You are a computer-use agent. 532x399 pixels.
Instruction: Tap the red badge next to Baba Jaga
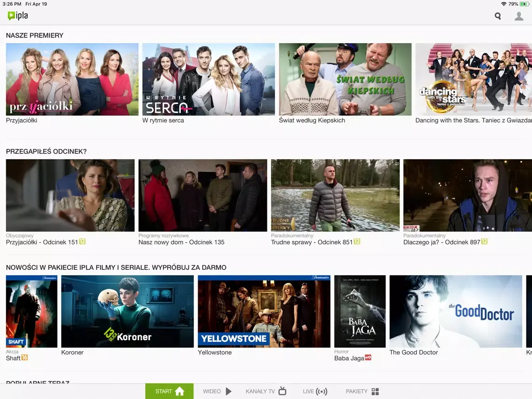pyautogui.click(x=368, y=358)
